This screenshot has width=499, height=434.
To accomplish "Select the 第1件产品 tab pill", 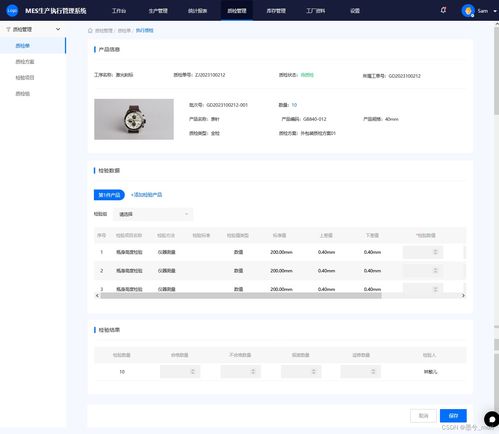I will (109, 195).
